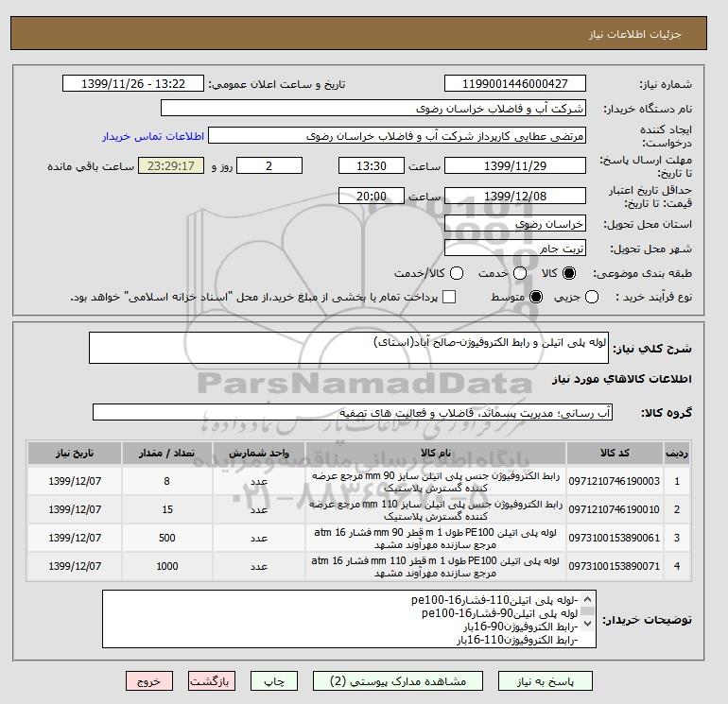Click the buyer organization name field

click(373, 108)
